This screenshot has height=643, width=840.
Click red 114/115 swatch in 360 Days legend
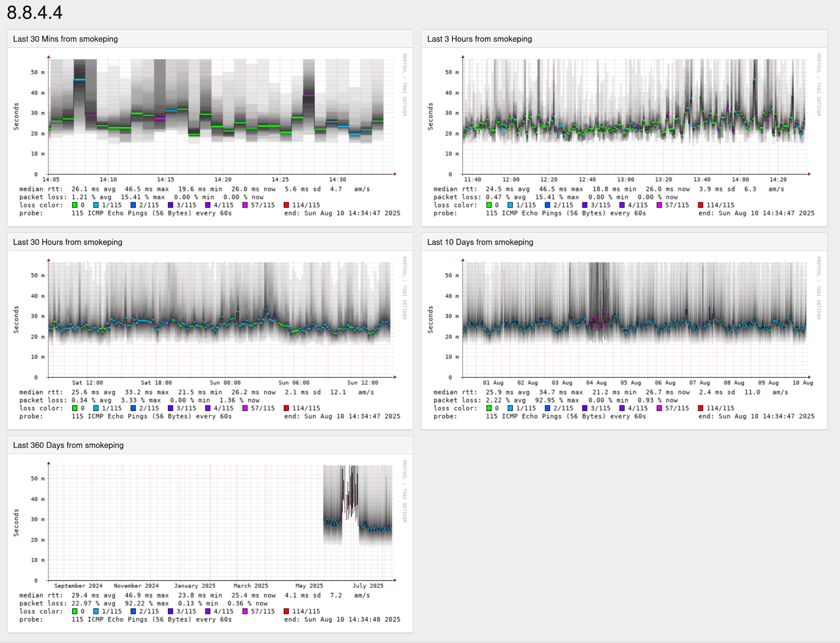[286, 611]
